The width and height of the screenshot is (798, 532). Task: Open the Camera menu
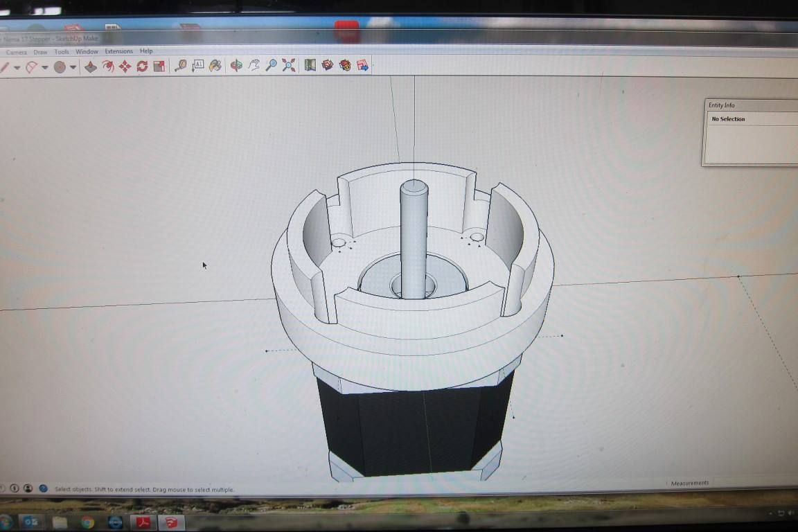16,51
